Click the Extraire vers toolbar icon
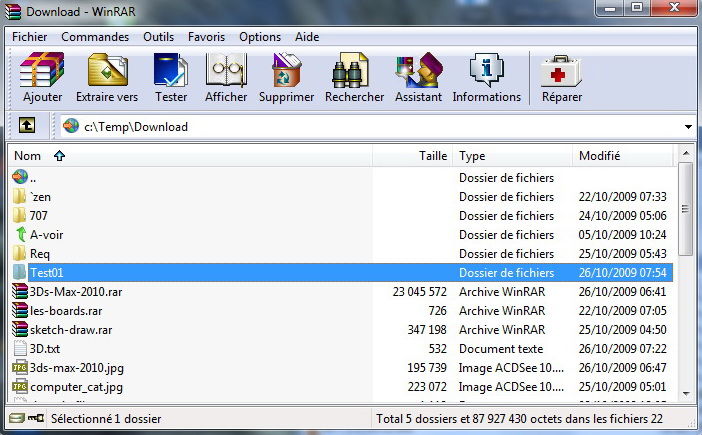702x435 pixels. [107, 70]
